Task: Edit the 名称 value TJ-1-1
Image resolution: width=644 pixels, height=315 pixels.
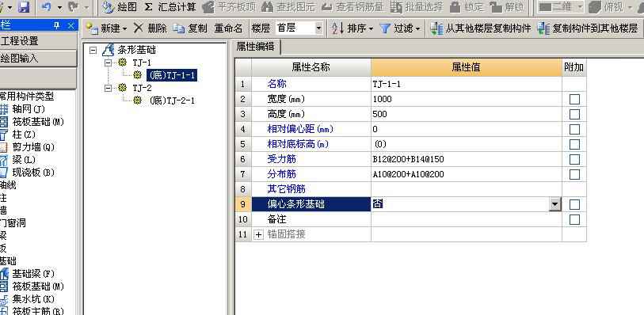Action: coord(466,84)
